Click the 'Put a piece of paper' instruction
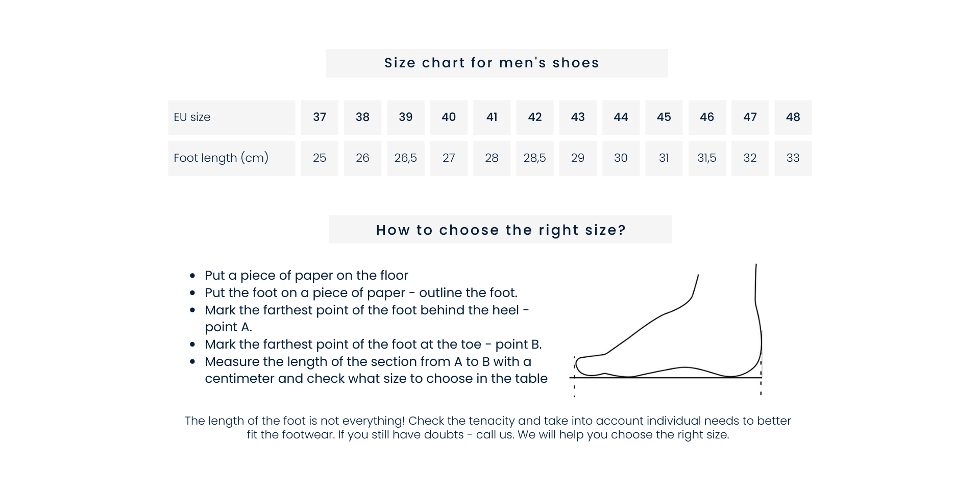980x490 pixels. coord(306,276)
